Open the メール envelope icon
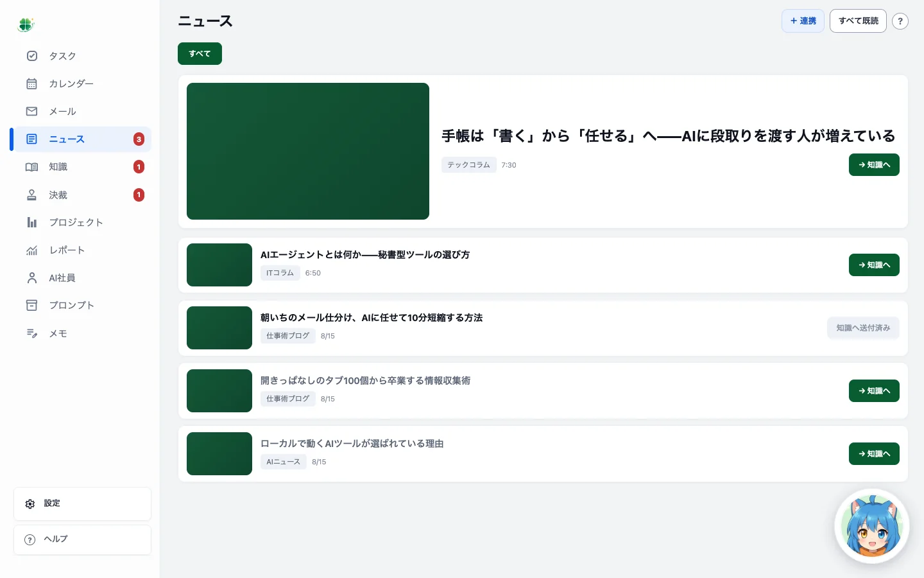Image resolution: width=924 pixels, height=578 pixels. click(x=32, y=111)
